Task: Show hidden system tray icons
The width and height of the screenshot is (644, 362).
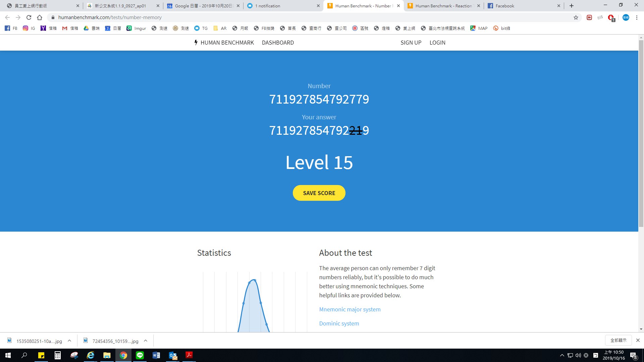Action: (x=562, y=355)
